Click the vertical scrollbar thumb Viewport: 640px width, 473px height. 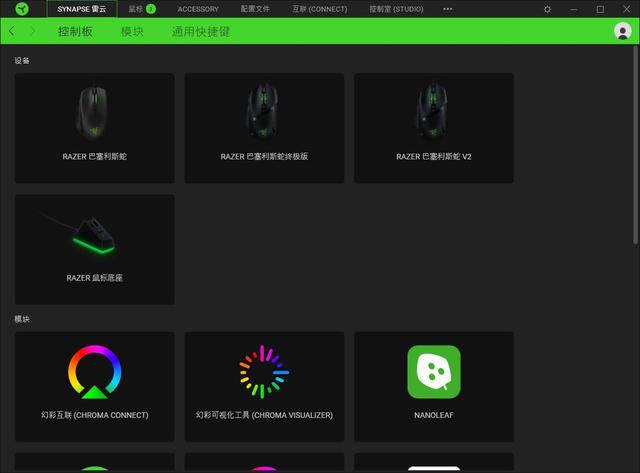pos(636,145)
